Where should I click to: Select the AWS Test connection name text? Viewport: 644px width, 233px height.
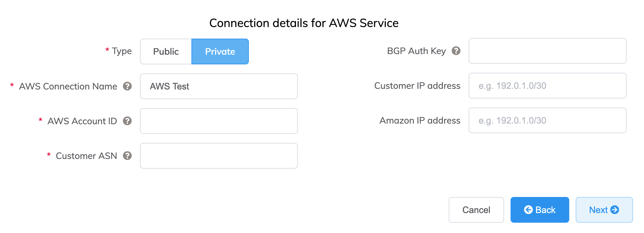click(x=169, y=86)
